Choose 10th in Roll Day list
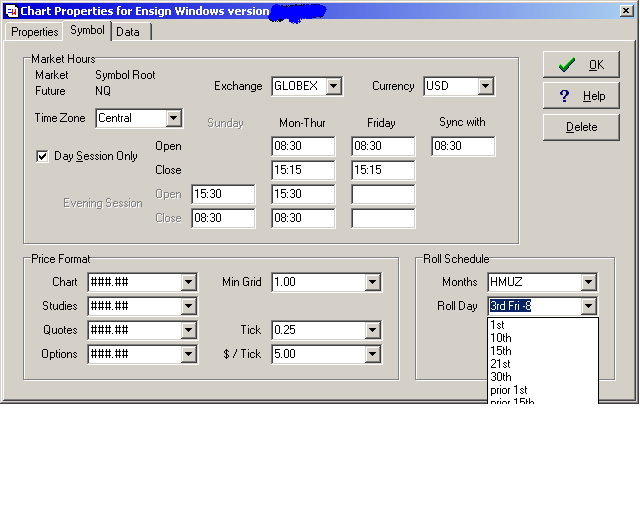Image resolution: width=640 pixels, height=512 pixels. coord(543,338)
